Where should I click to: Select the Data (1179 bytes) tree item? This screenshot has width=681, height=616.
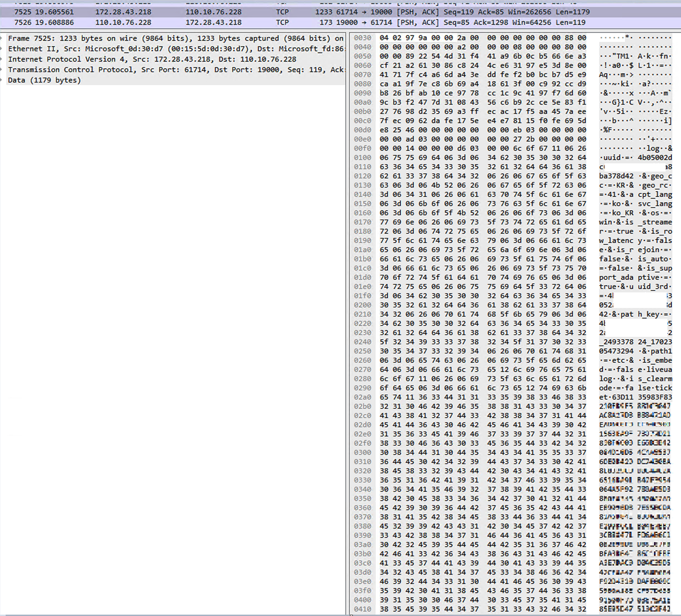pos(44,80)
